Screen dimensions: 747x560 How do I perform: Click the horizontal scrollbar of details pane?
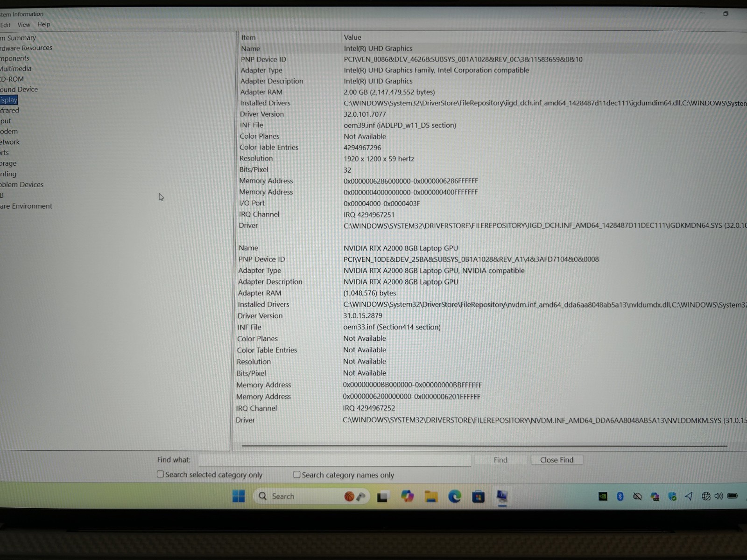pos(484,446)
